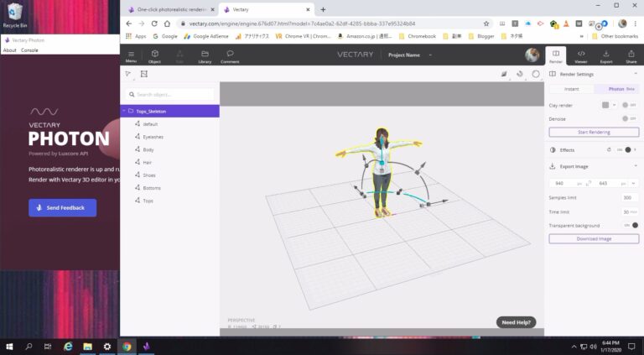Click the aspect ratio link icon between dimensions
This screenshot has height=355, width=644.
pos(588,183)
